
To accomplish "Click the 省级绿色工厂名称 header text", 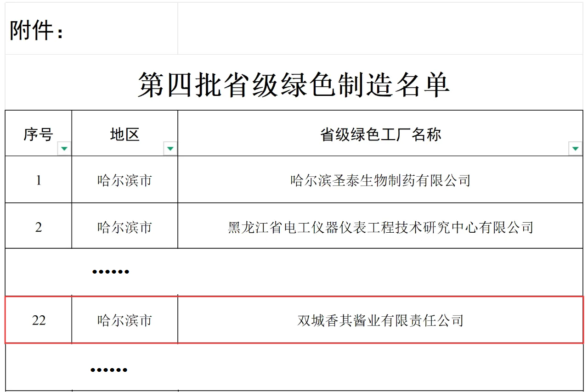I will coord(380,134).
